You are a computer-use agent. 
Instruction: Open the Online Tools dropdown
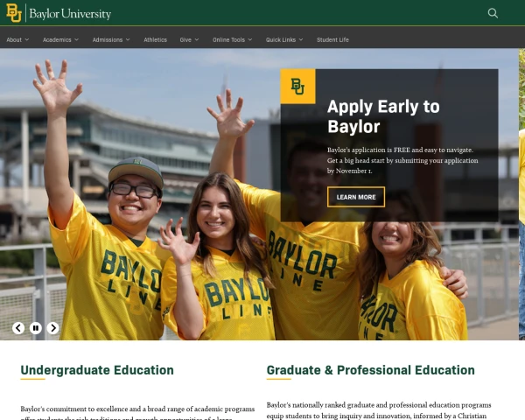tap(232, 39)
